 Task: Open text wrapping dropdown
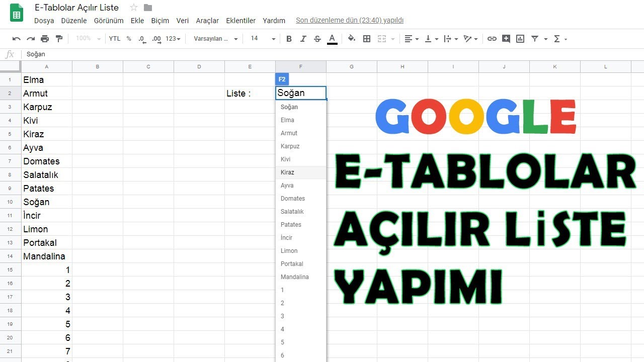(451, 39)
